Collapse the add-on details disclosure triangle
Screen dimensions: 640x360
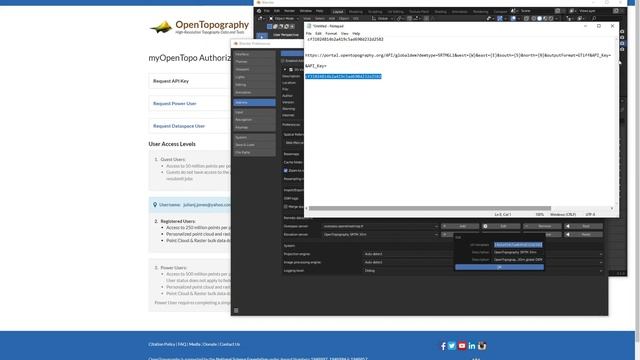pos(285,69)
